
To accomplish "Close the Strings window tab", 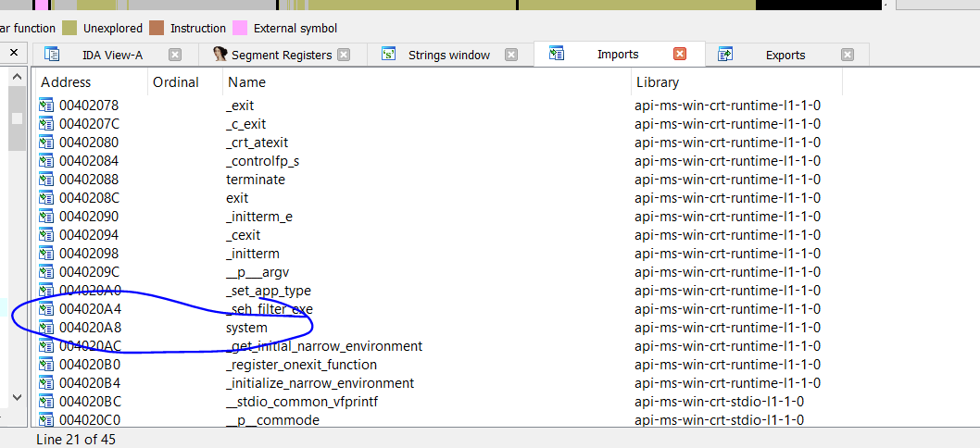I will (510, 55).
